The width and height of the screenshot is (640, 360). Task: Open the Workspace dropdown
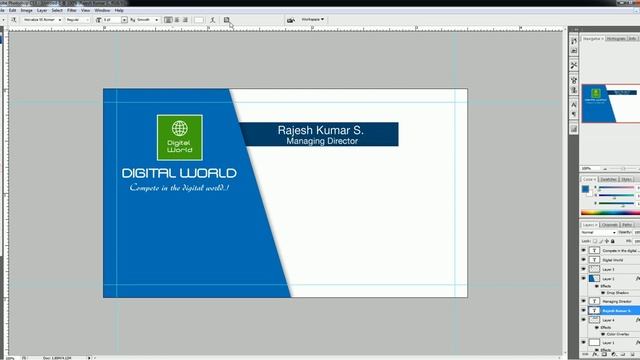[313, 19]
